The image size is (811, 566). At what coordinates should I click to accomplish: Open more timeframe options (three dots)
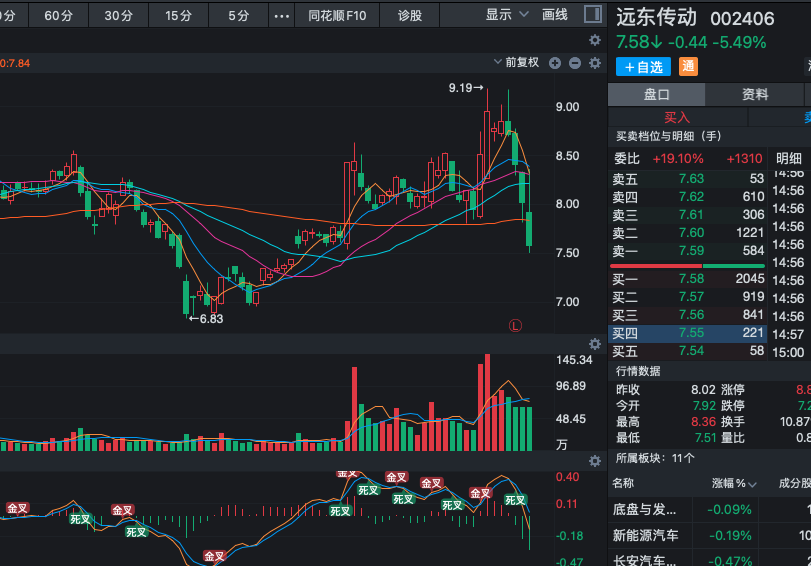[x=281, y=16]
